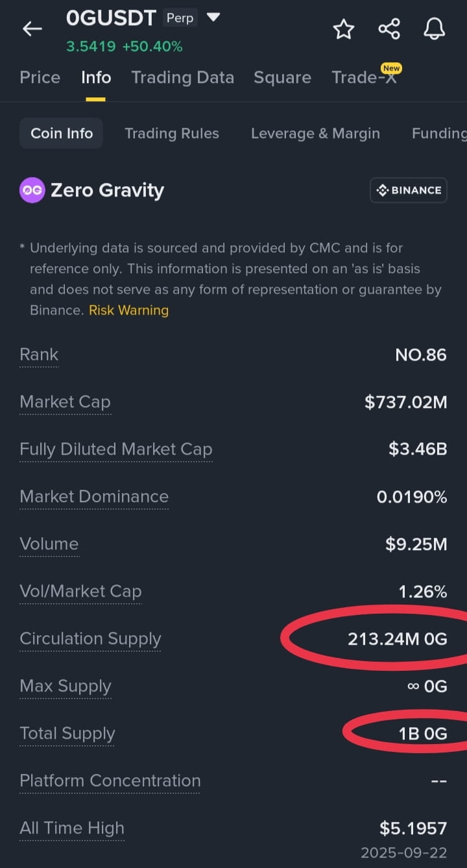Image resolution: width=467 pixels, height=868 pixels.
Task: Select the Trading Rules sub-tab
Action: point(172,133)
